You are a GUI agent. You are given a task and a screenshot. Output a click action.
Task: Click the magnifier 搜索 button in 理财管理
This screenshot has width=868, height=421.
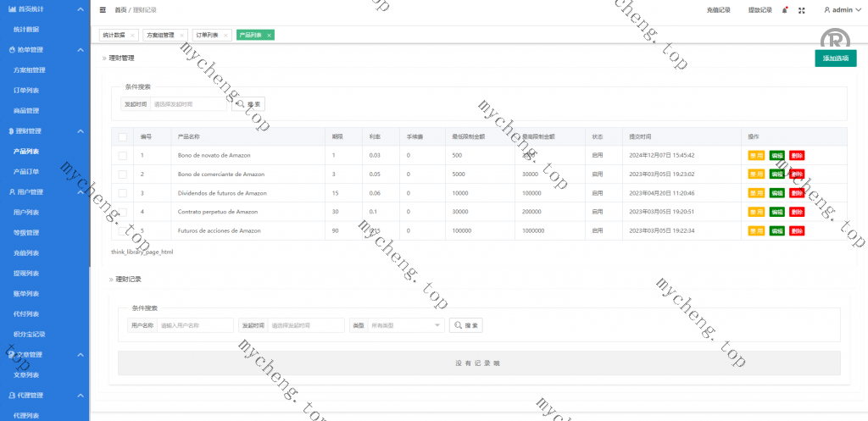point(248,103)
